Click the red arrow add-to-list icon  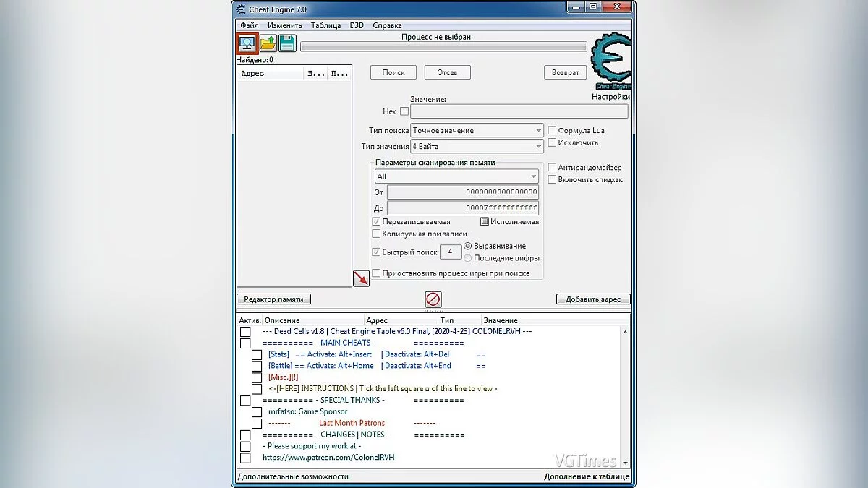(x=361, y=278)
